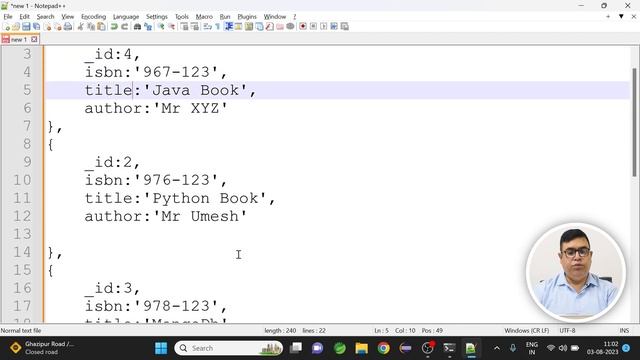The width and height of the screenshot is (640, 360).
Task: Open the Settings menu
Action: tap(157, 17)
